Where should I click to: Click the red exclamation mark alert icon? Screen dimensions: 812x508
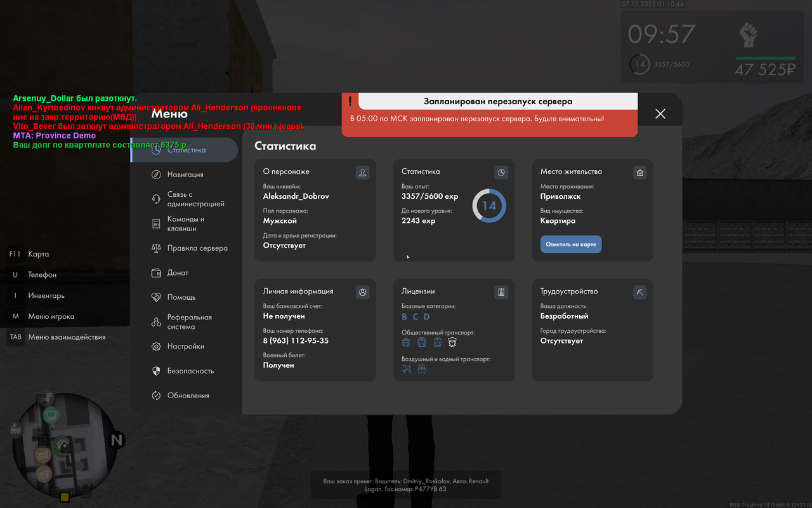click(x=350, y=101)
